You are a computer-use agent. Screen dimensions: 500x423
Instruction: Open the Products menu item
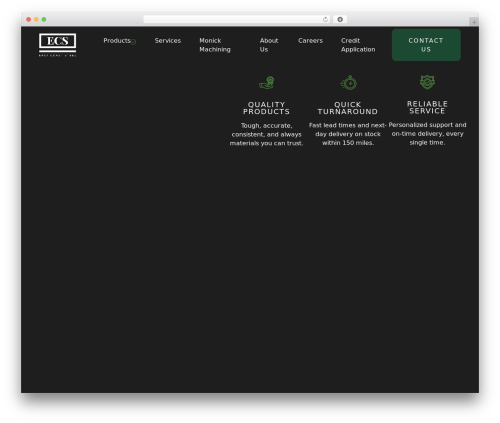point(117,41)
